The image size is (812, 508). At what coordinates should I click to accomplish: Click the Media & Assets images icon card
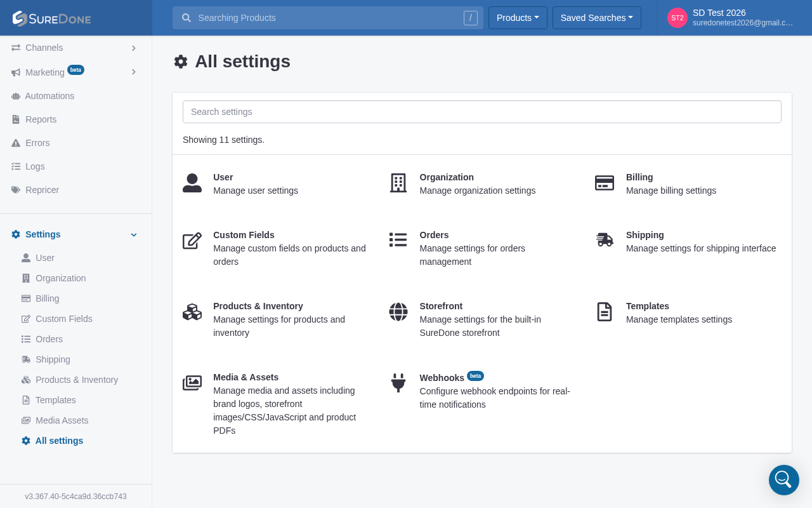coord(192,383)
